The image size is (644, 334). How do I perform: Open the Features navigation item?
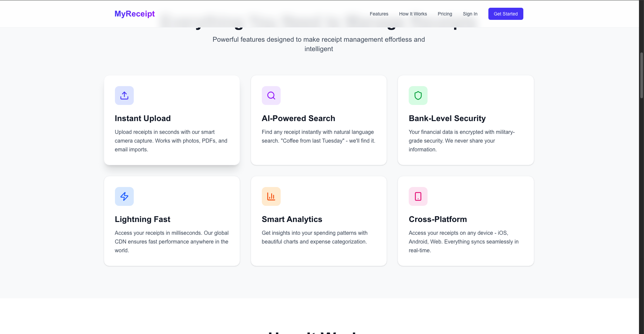[379, 14]
